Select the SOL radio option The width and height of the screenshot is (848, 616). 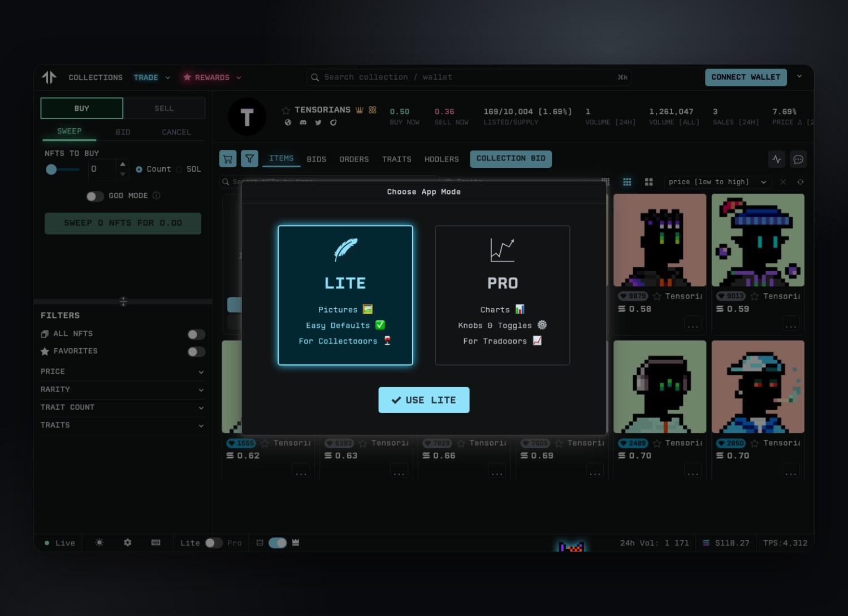[x=179, y=170]
